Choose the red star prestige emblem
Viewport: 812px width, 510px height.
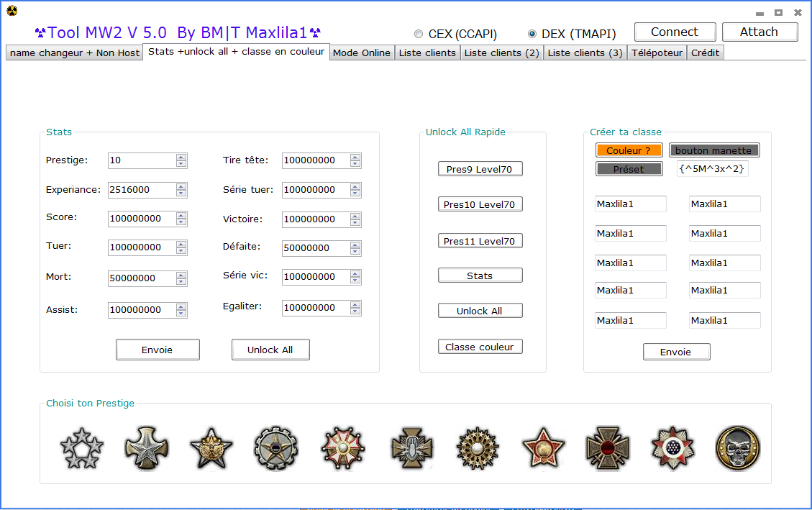[543, 448]
